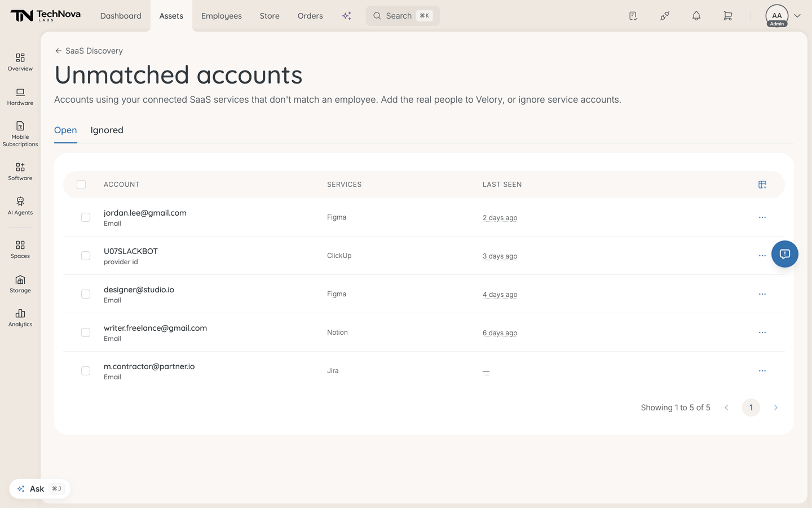The image size is (812, 508).
Task: Click the Search field
Action: (x=403, y=16)
